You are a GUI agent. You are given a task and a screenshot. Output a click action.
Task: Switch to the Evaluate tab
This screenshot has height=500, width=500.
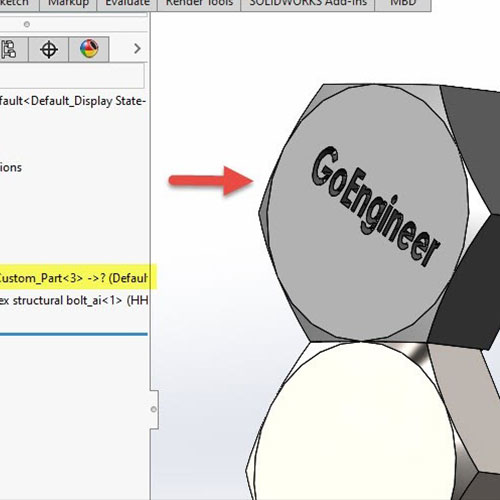pyautogui.click(x=127, y=5)
